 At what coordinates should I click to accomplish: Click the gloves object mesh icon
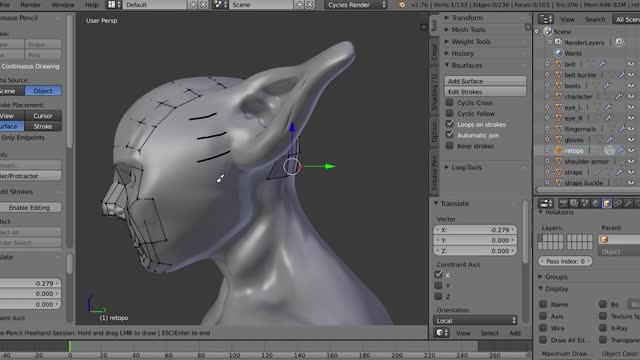coord(559,140)
